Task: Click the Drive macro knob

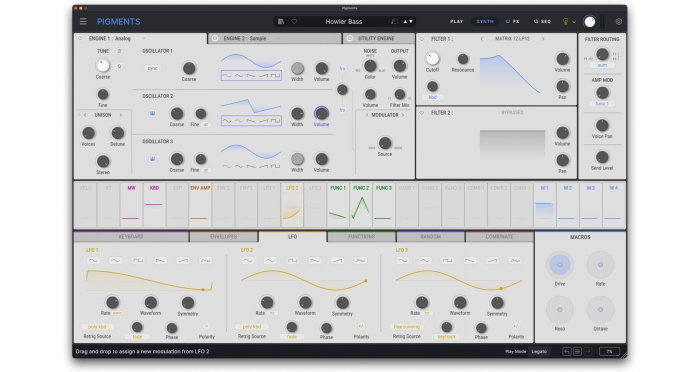Action: click(559, 265)
